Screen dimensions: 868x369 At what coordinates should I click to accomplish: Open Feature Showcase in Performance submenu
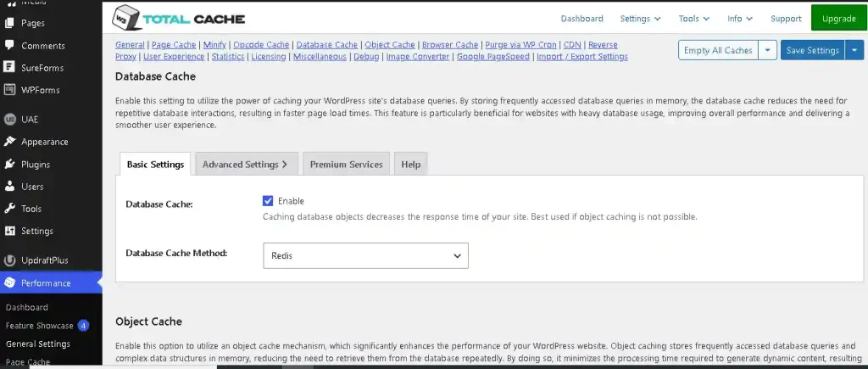click(x=39, y=326)
